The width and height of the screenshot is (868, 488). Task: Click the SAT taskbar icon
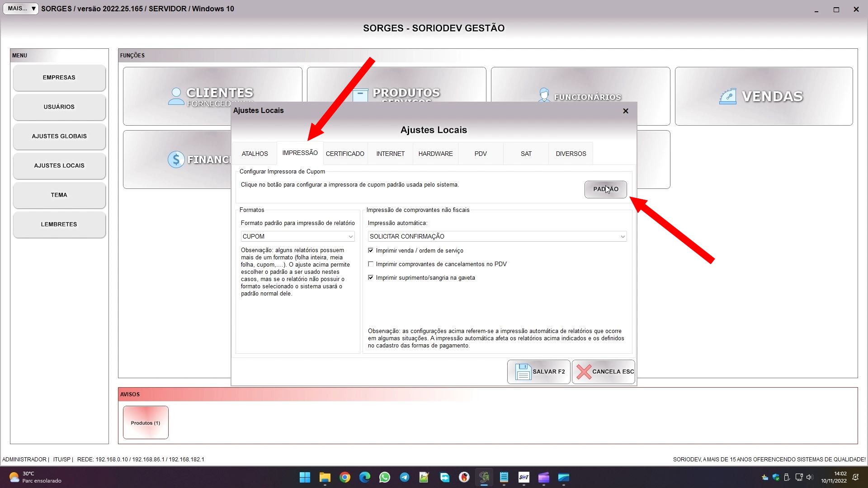coord(524,477)
